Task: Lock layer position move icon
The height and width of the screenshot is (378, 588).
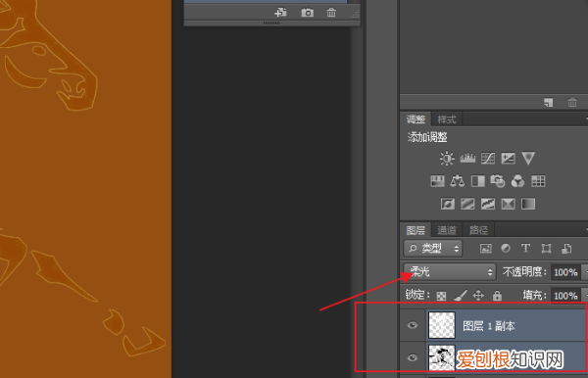Action: 478,296
